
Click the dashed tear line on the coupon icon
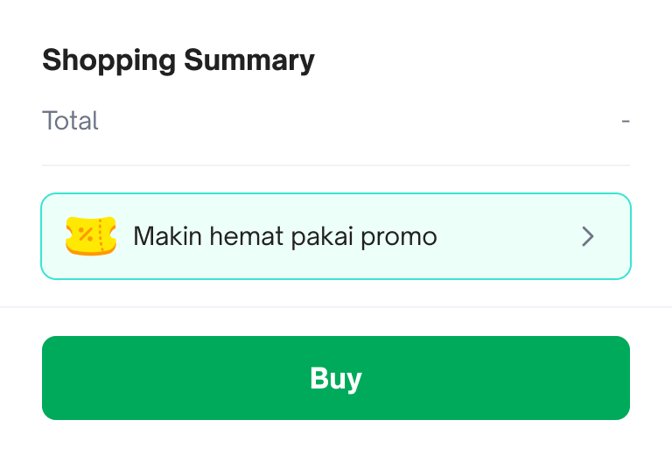pyautogui.click(x=101, y=234)
